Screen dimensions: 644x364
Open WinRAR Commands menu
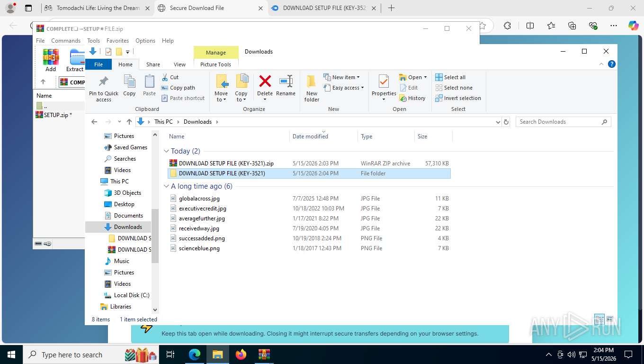pos(66,41)
